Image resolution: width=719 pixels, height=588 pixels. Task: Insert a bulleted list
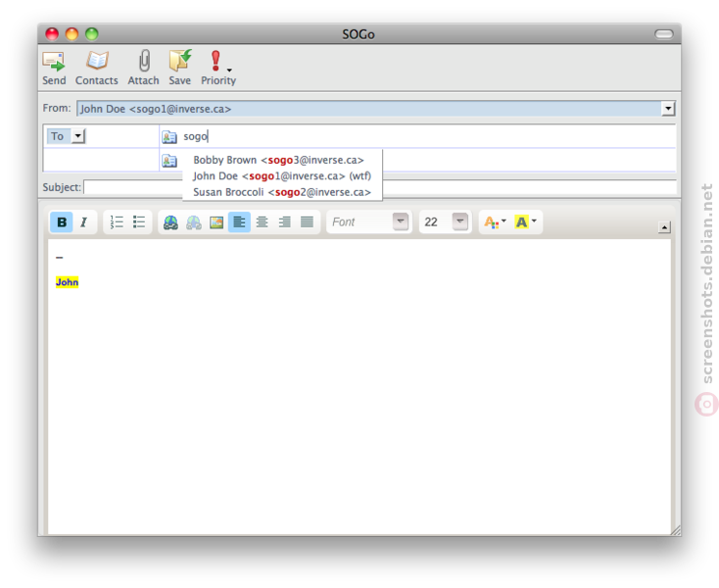click(139, 222)
